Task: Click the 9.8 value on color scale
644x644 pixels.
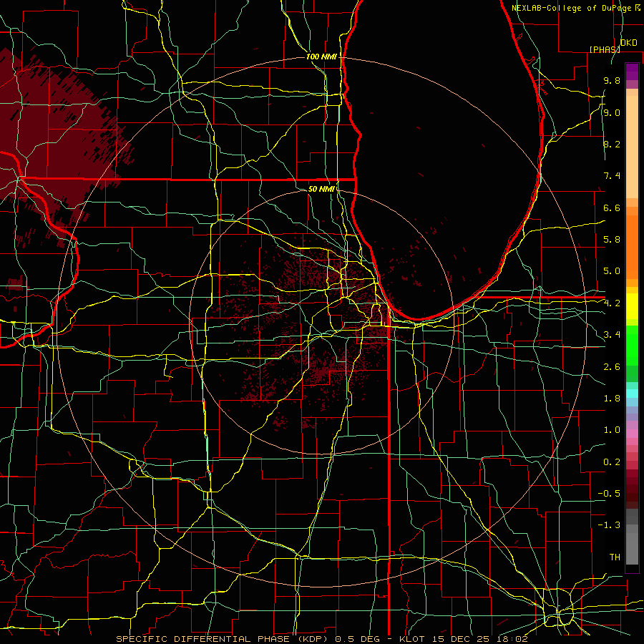Action: click(612, 80)
